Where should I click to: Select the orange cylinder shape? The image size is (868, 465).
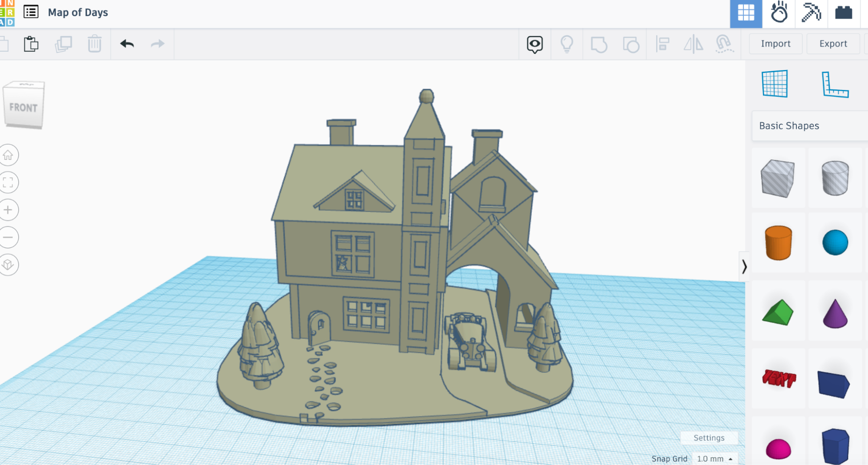[778, 242]
